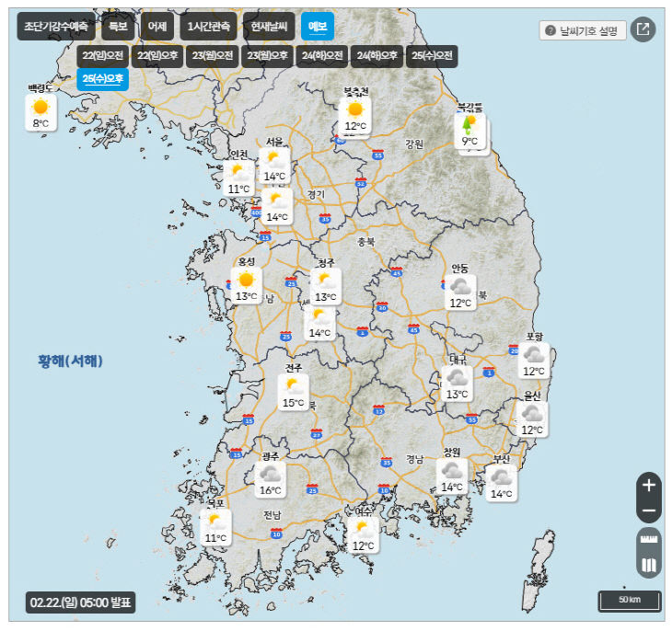Image resolution: width=672 pixels, height=631 pixels.
Task: Click the Mokpo (목포) 11°C weather icon
Action: 215,527
